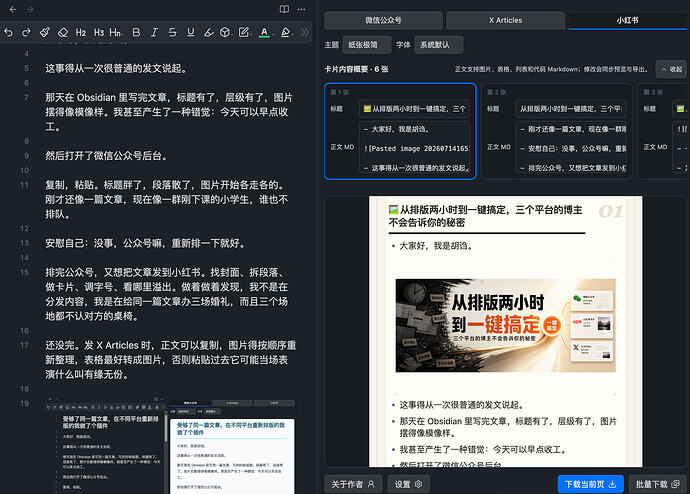The image size is (690, 494).
Task: Expand hidden toolbar items with double chevron
Action: tap(305, 32)
